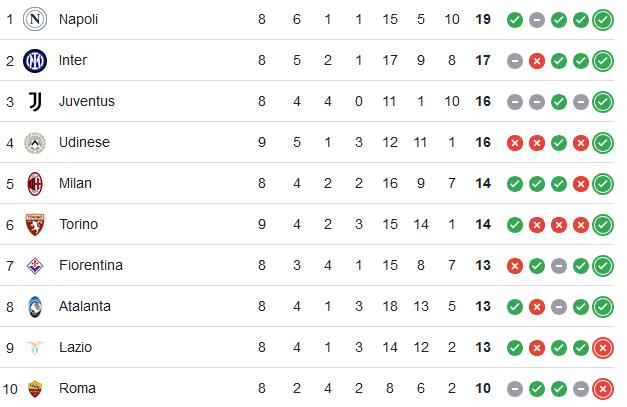Image resolution: width=627 pixels, height=407 pixels.
Task: Click Roma's latest outlined loss result
Action: tap(603, 389)
